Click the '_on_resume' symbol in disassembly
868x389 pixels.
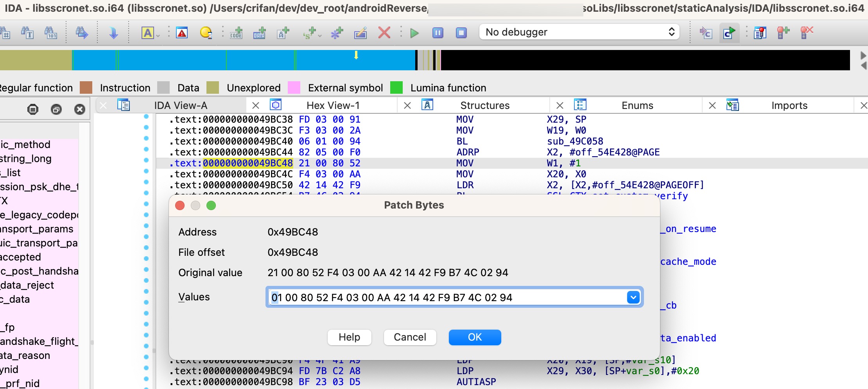point(688,229)
